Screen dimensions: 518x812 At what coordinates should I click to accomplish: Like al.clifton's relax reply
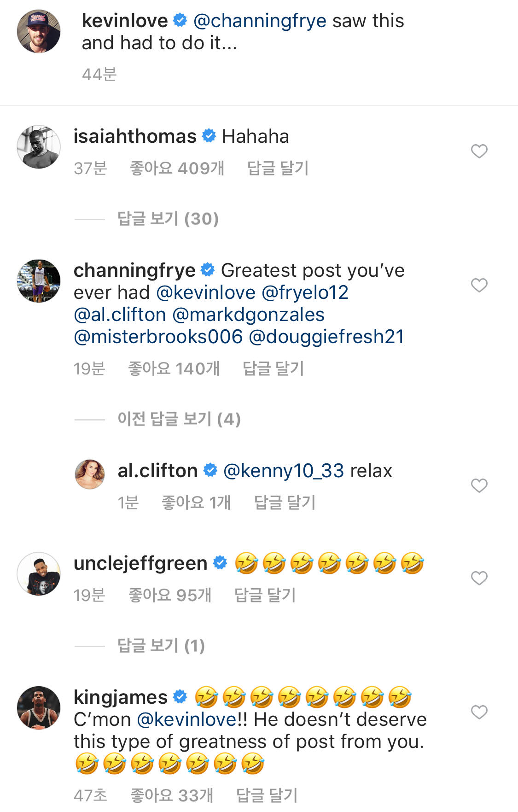pos(479,485)
